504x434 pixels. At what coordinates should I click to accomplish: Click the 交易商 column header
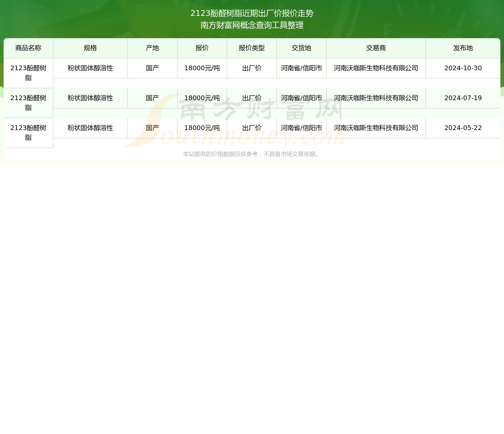click(376, 48)
